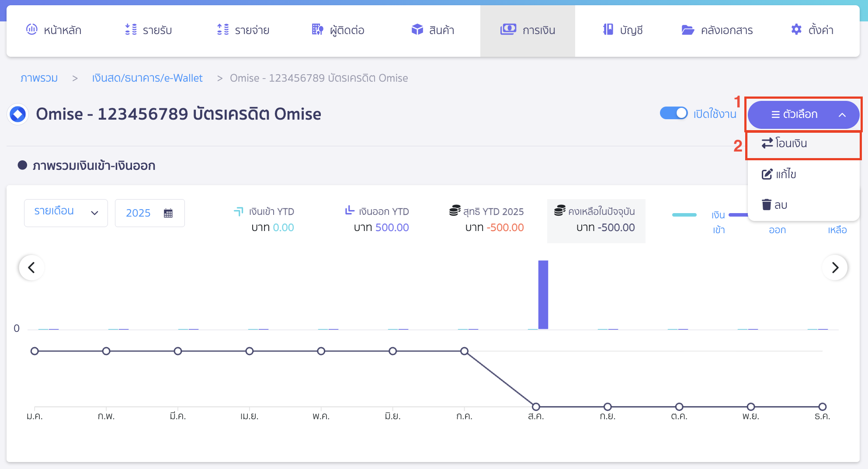Click the expenses (รายจ่าย) icon
This screenshot has width=868, height=469.
click(223, 30)
